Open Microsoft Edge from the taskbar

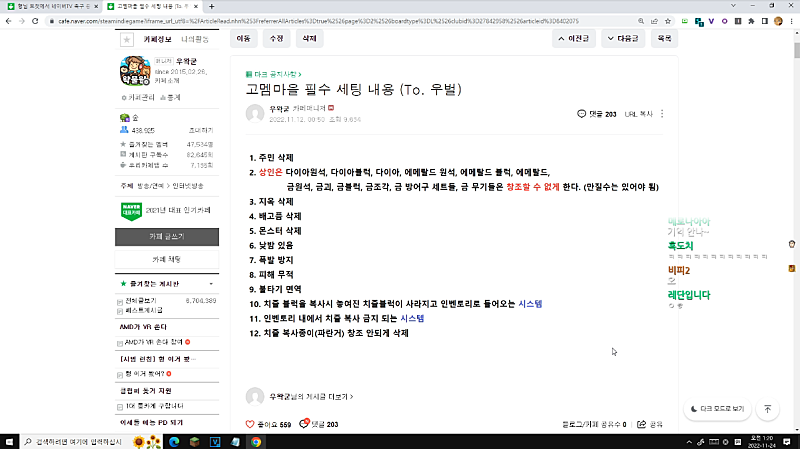pos(174,442)
